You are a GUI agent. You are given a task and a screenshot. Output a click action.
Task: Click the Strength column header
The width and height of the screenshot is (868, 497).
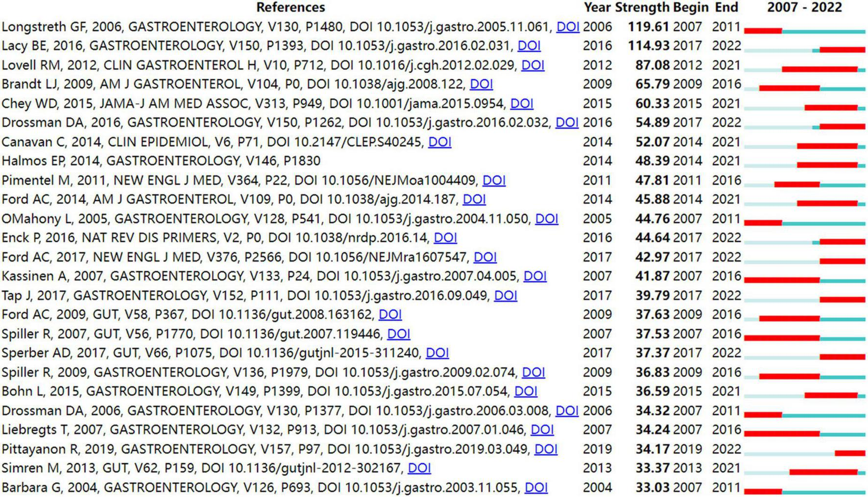642,7
